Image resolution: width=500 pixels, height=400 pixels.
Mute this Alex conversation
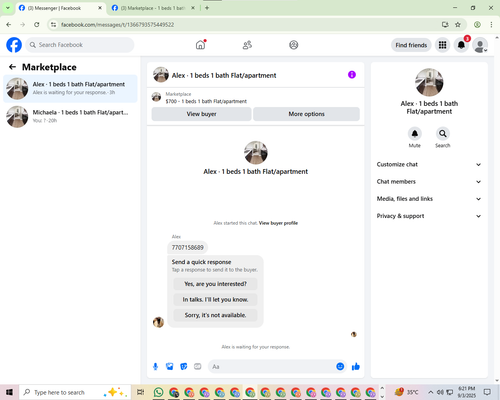(x=415, y=134)
